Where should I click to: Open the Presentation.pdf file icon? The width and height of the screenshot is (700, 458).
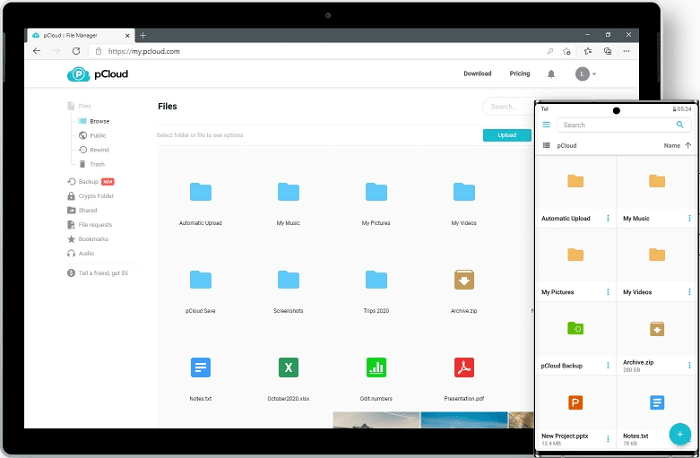(x=463, y=367)
